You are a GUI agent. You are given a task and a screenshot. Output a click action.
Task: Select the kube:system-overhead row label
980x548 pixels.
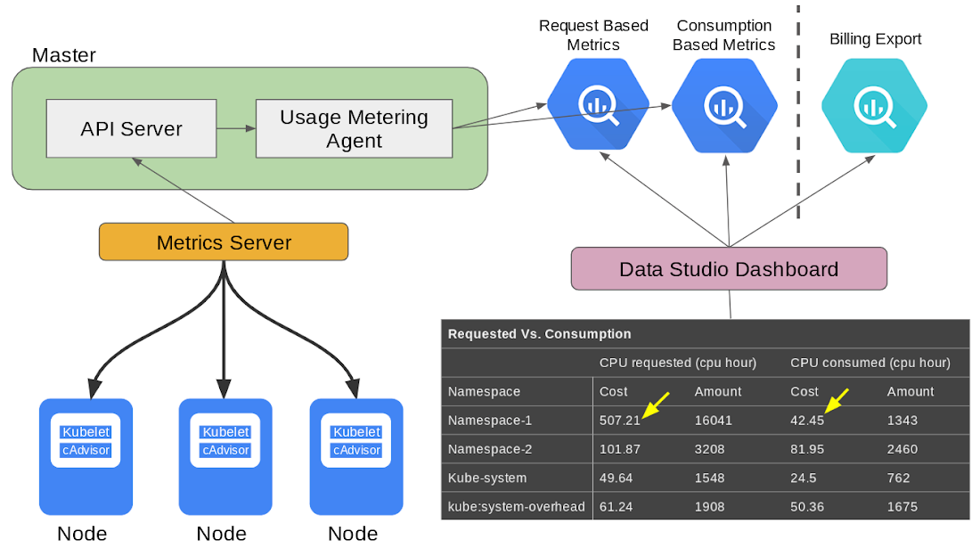click(x=516, y=507)
